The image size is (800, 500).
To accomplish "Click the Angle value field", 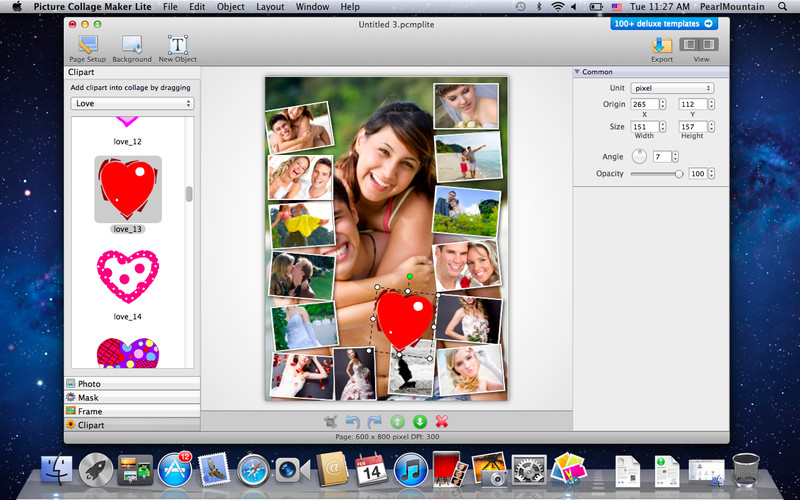I will pyautogui.click(x=662, y=157).
